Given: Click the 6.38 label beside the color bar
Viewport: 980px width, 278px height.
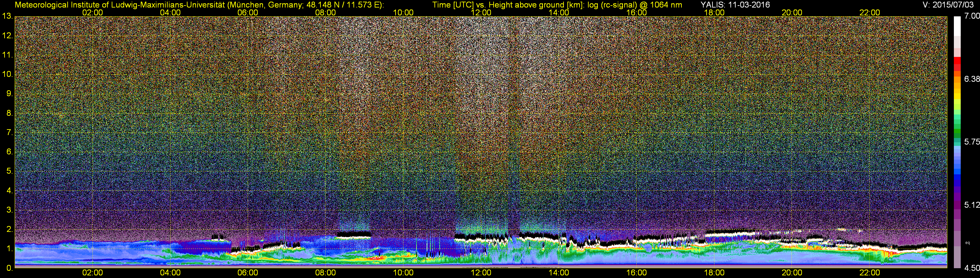Looking at the screenshot, I should click(972, 79).
